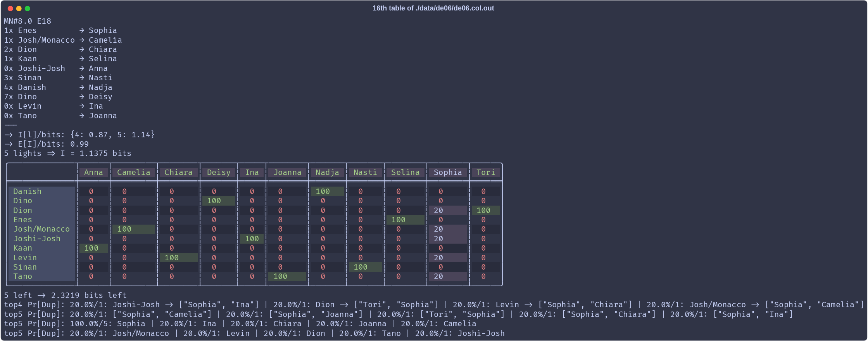Click the 'Josh/Monacco' row label in the table
868x341 pixels.
click(41, 229)
